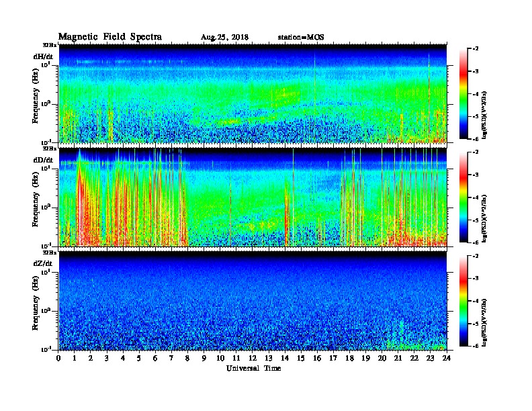Click hour tick '21' on the time axis
The image size is (532, 411).
click(x=398, y=358)
